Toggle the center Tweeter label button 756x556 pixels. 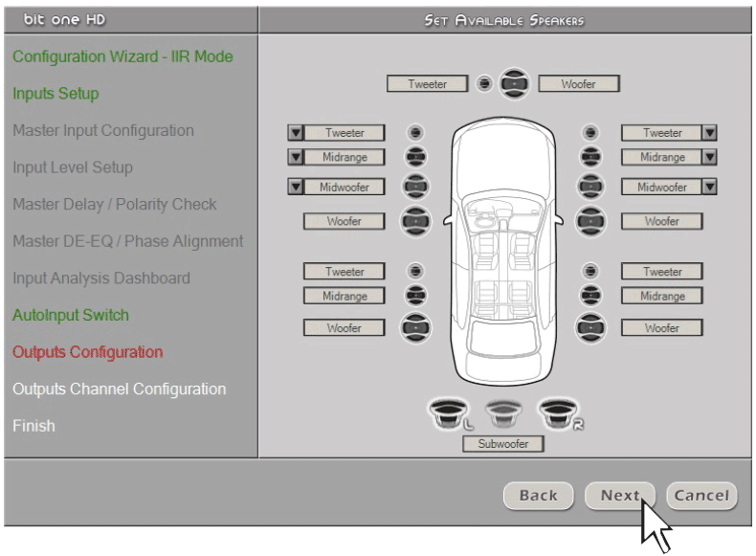[x=427, y=83]
